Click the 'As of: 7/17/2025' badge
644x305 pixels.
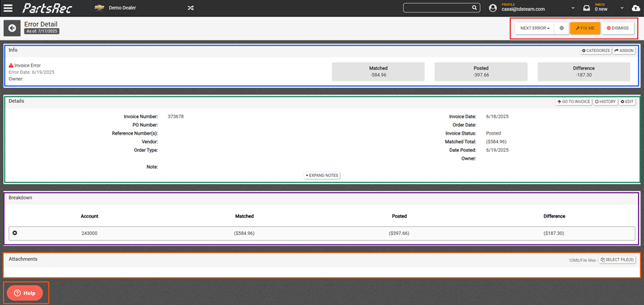click(x=42, y=31)
